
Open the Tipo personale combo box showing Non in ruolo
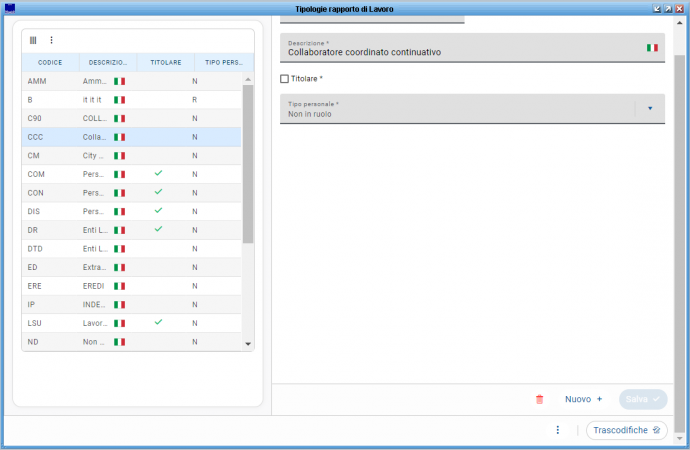coord(472,109)
